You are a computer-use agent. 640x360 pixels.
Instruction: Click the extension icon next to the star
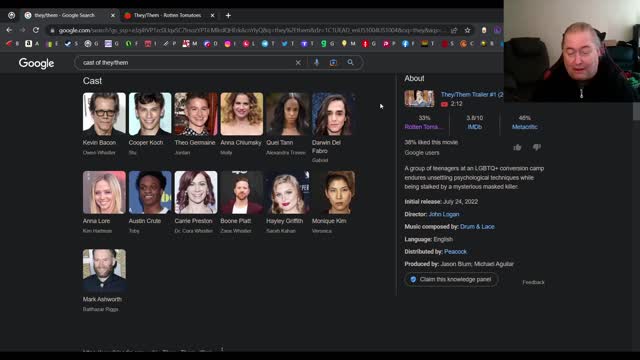click(484, 30)
